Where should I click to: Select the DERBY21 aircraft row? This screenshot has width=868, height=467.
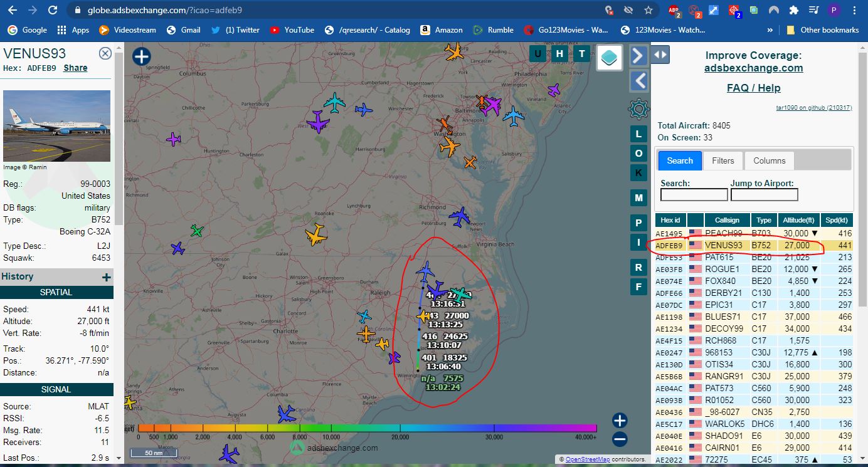pyautogui.click(x=755, y=293)
